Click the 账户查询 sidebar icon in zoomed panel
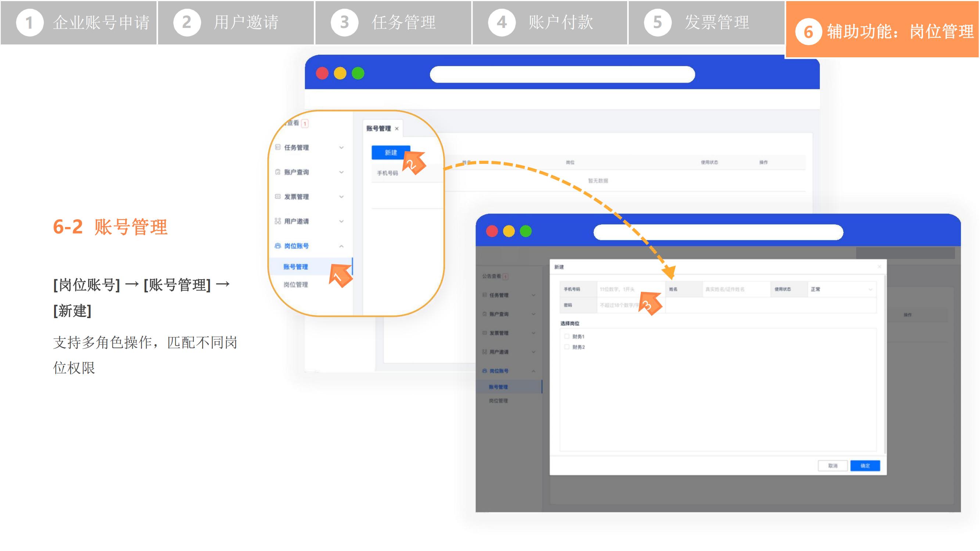 (x=278, y=172)
